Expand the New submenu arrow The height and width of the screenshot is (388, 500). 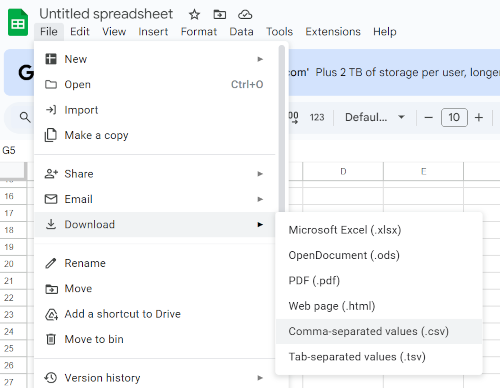[x=260, y=59]
